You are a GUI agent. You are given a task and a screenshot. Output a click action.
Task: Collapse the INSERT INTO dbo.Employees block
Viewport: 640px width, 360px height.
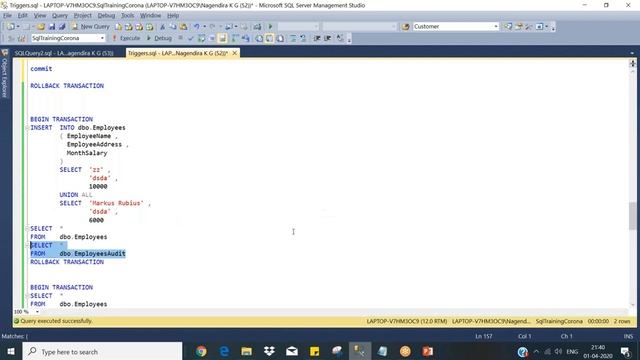click(27, 128)
